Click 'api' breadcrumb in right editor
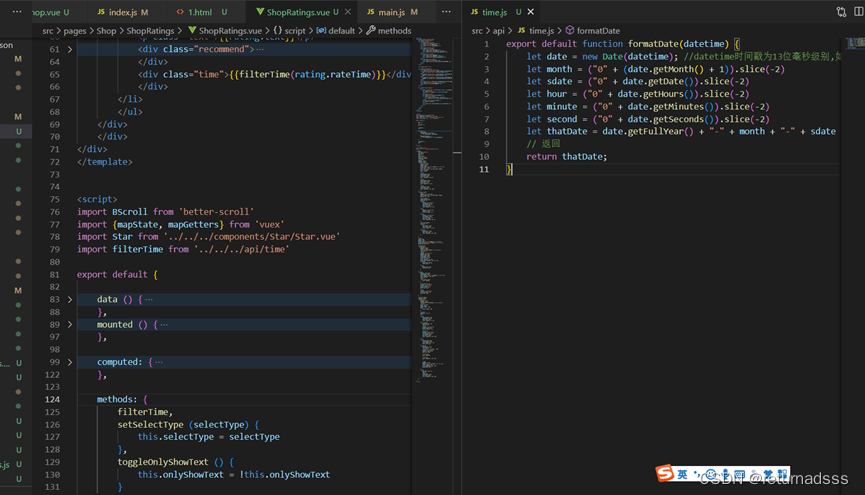Image resolution: width=865 pixels, height=495 pixels. point(498,31)
